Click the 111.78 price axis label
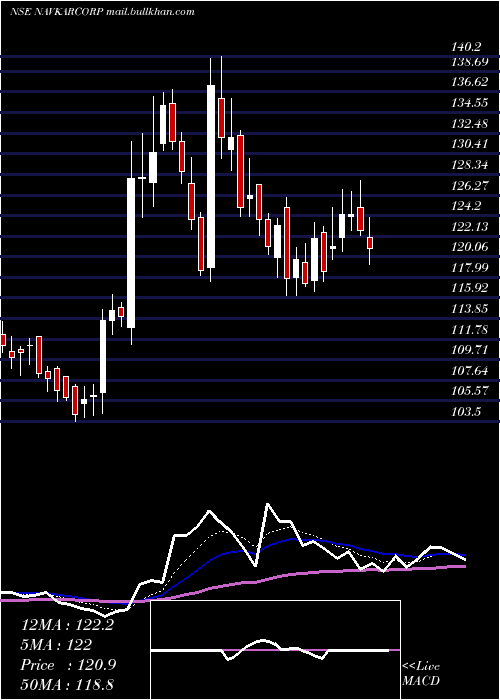This screenshot has height=700, width=500. click(x=470, y=329)
